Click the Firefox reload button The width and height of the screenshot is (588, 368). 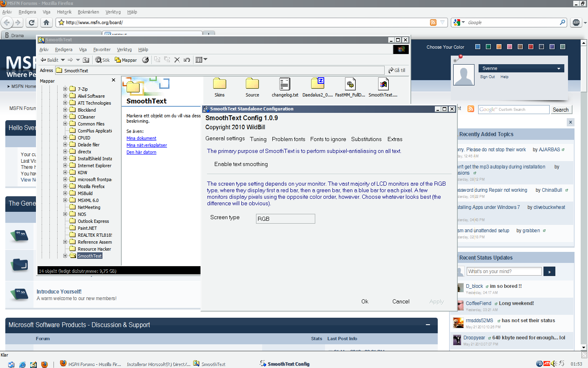[31, 22]
